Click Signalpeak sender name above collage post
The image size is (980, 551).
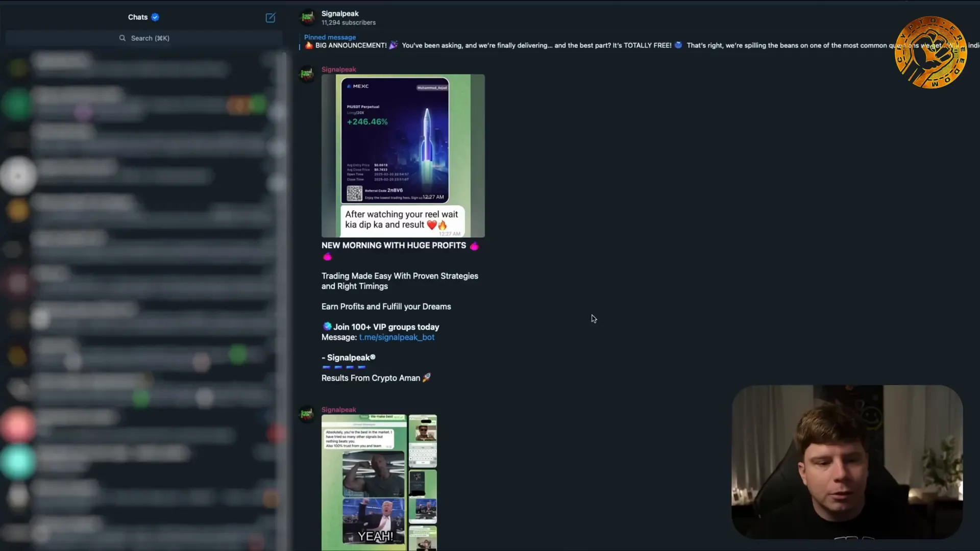(339, 410)
